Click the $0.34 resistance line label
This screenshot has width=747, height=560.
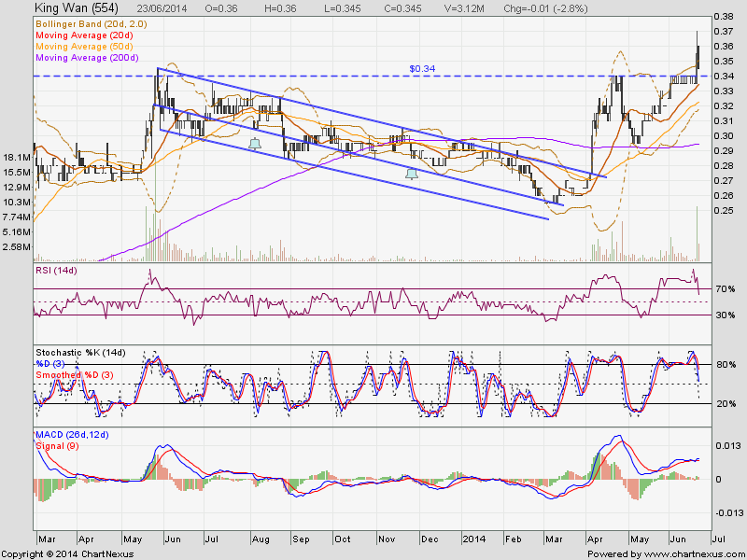[x=422, y=69]
